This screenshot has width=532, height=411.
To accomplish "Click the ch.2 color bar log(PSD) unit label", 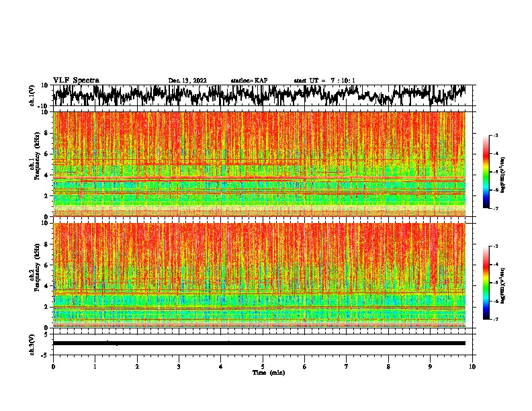I will 503,285.
